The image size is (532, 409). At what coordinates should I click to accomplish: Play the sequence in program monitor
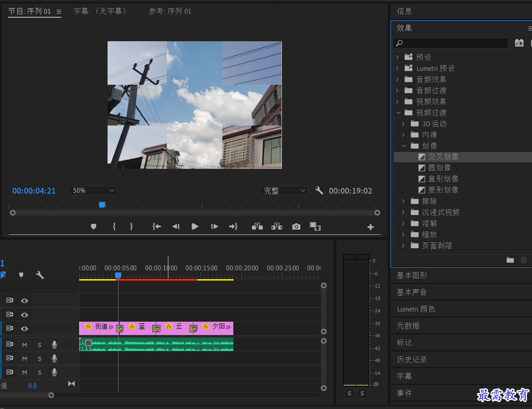pos(195,226)
